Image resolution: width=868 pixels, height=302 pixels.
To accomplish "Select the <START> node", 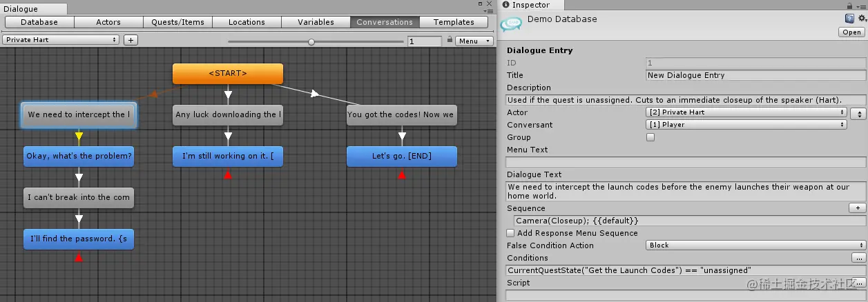I will click(x=228, y=74).
